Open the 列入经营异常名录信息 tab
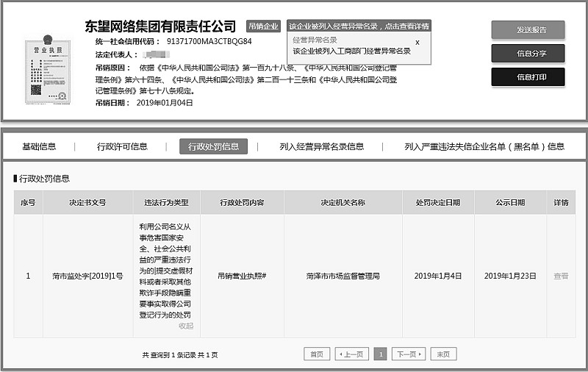The image size is (588, 372). (322, 146)
